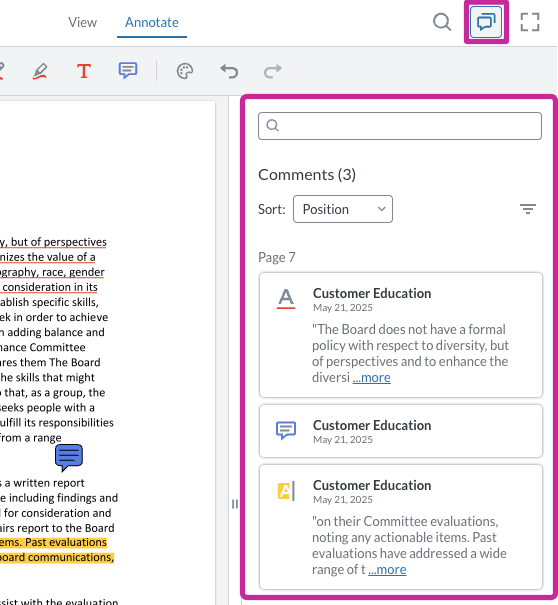Click the panel divider handle
Screen dimensions: 558x605
click(x=235, y=504)
